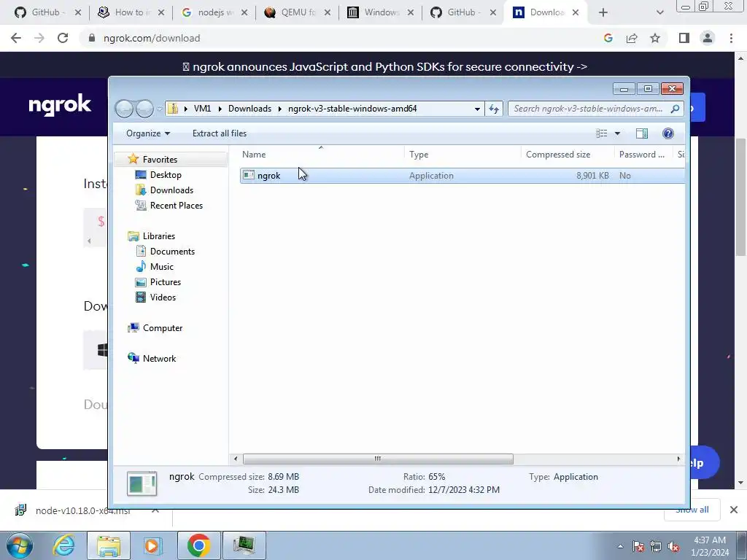The height and width of the screenshot is (560, 747).
Task: Click the volume icon in system tray
Action: [x=673, y=547]
